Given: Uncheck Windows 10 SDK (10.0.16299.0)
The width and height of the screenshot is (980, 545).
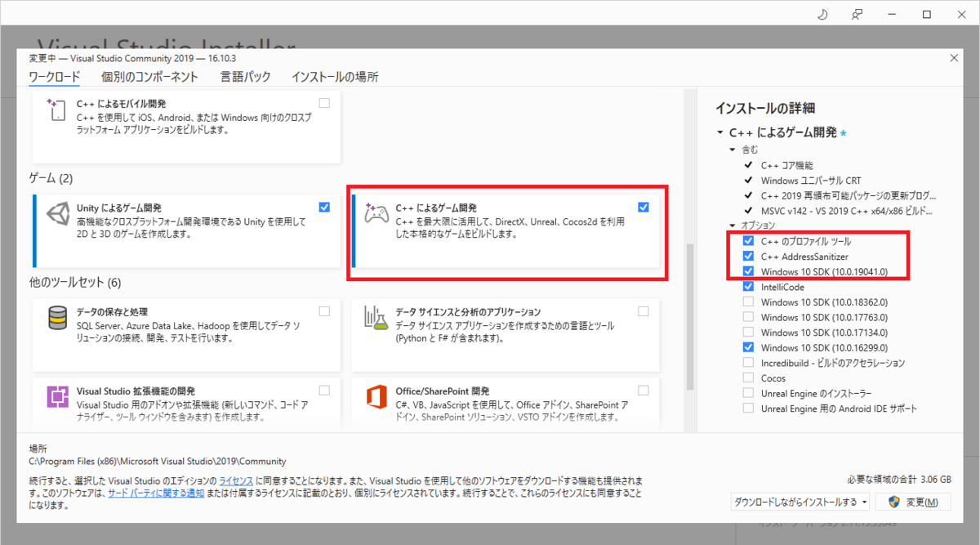Looking at the screenshot, I should pos(748,347).
